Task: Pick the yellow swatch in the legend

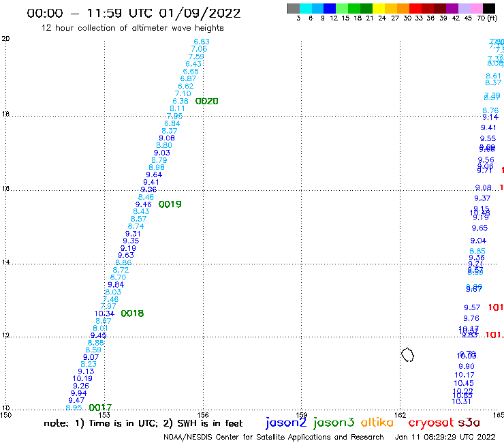Action: pos(379,8)
